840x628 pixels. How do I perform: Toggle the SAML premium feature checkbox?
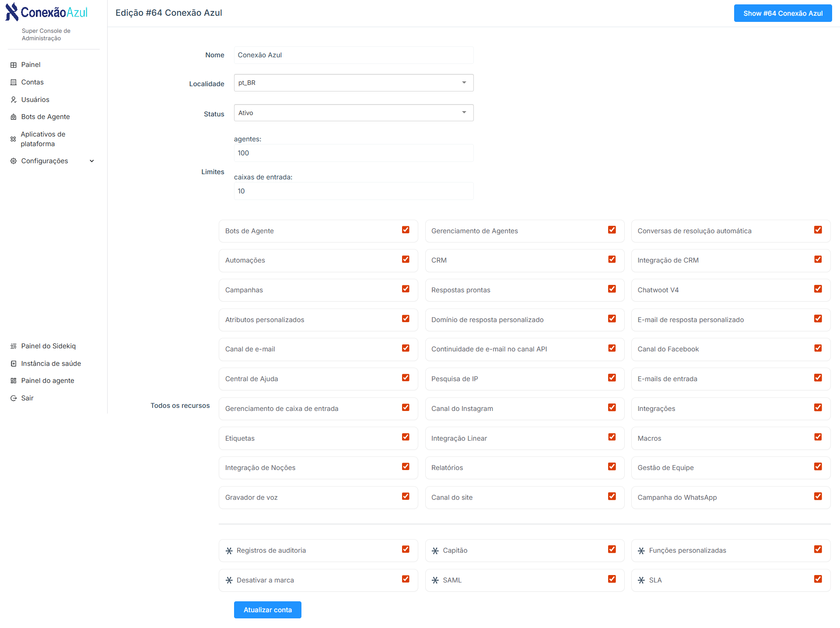click(x=612, y=579)
